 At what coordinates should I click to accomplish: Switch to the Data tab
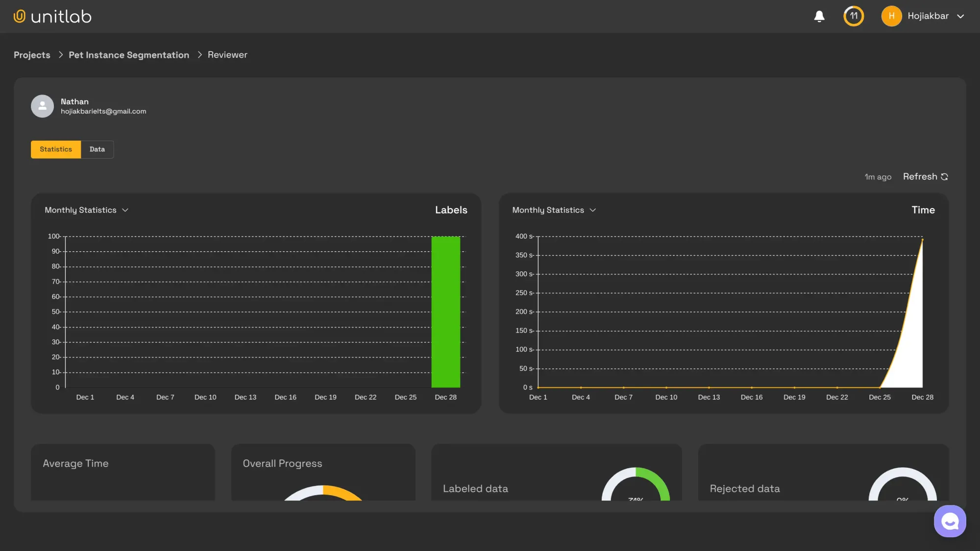click(x=97, y=149)
